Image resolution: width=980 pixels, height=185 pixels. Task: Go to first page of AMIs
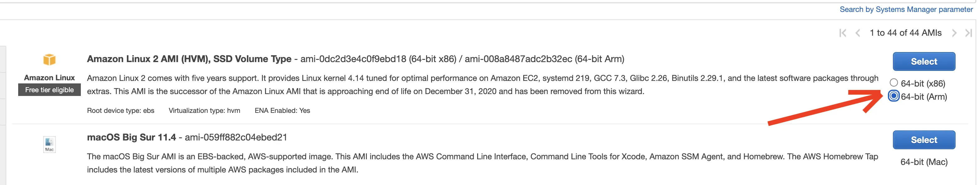point(843,33)
